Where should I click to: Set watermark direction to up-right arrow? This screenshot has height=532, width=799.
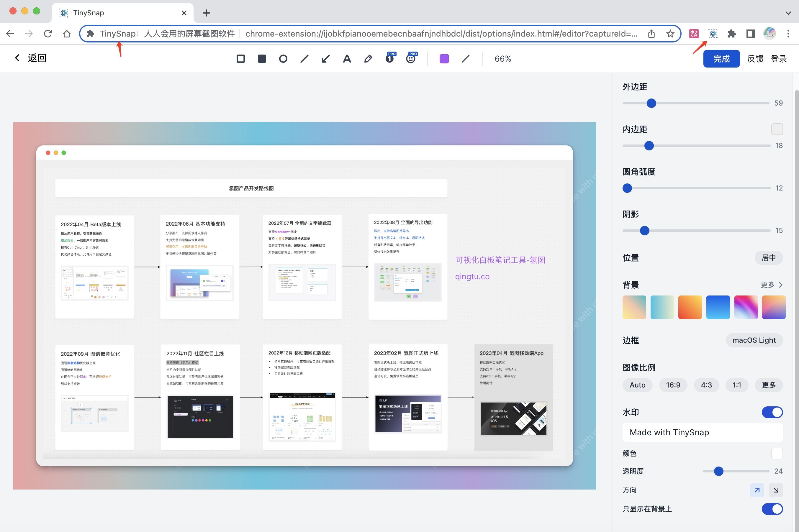click(757, 490)
